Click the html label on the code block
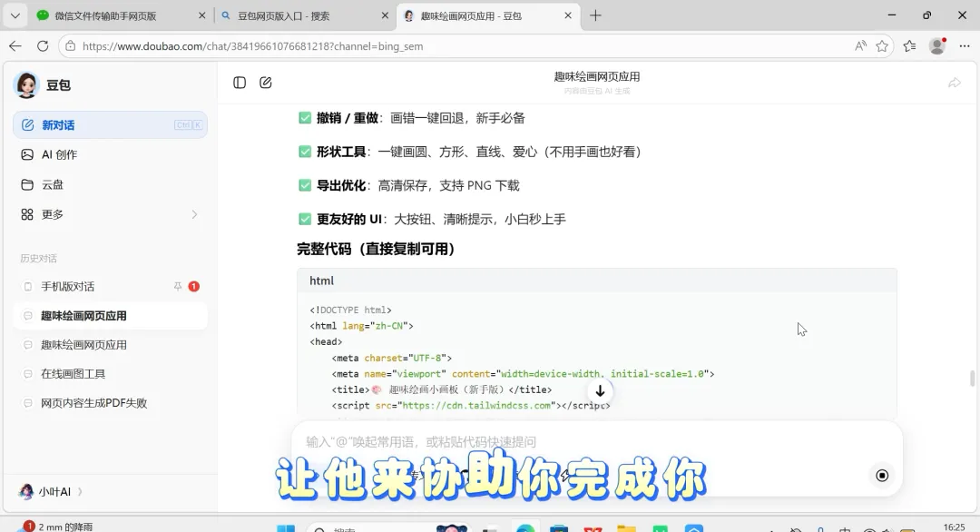Image resolution: width=980 pixels, height=532 pixels. click(322, 281)
